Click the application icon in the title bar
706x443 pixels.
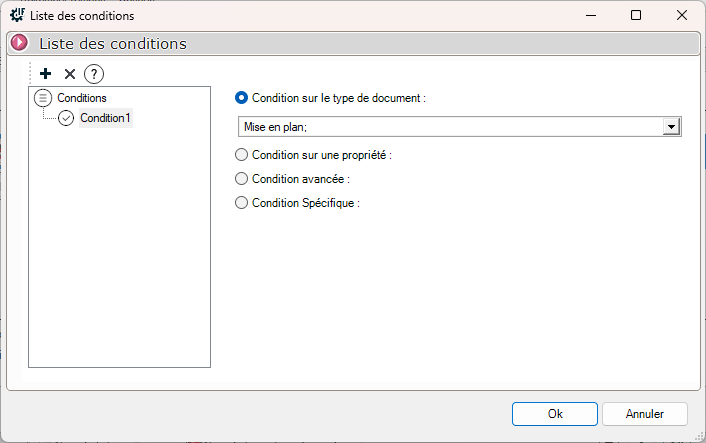point(17,15)
